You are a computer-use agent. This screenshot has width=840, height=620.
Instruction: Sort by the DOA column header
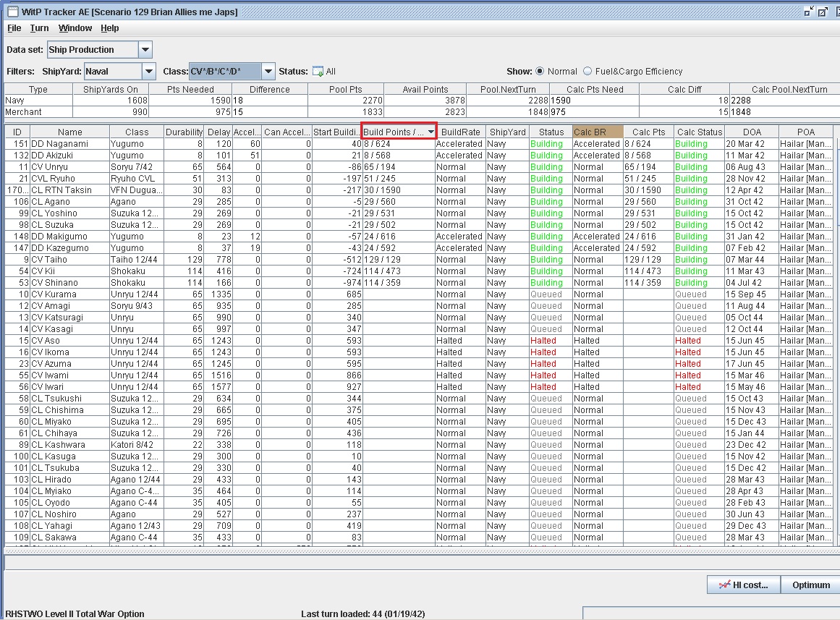(751, 132)
